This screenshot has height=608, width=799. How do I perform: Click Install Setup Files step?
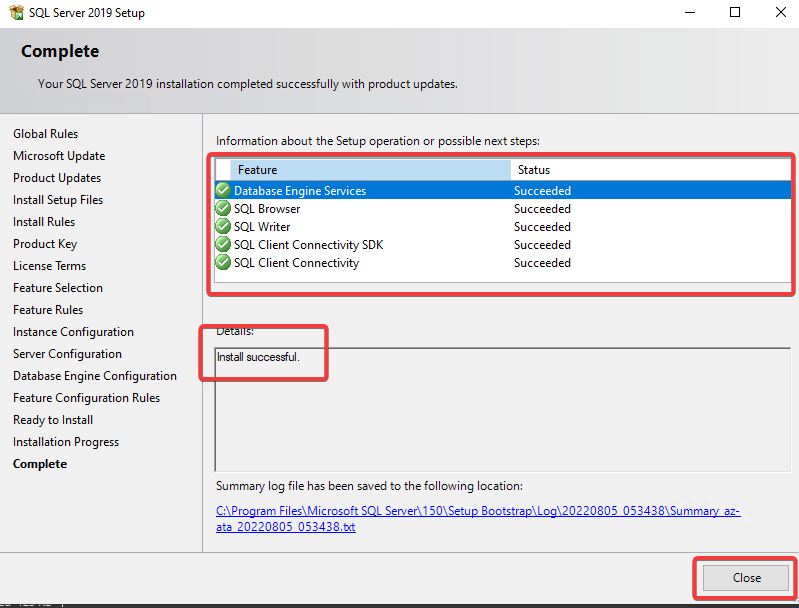click(x=58, y=200)
